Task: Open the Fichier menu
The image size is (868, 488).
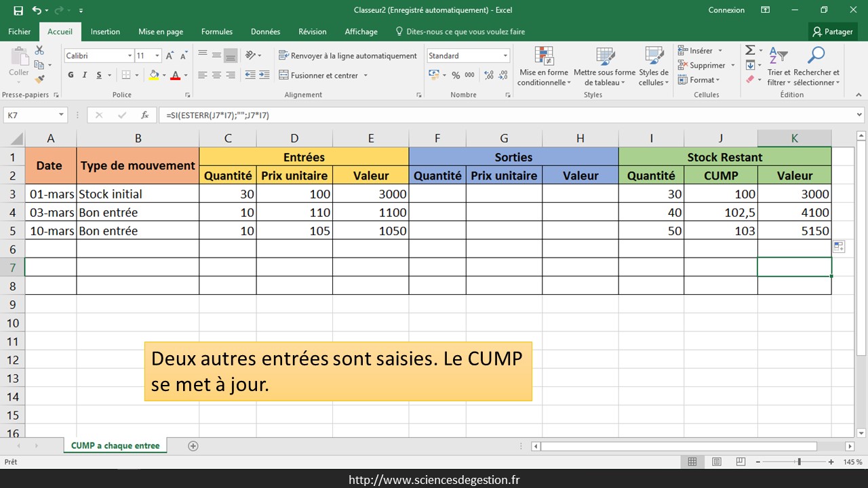Action: 20,31
